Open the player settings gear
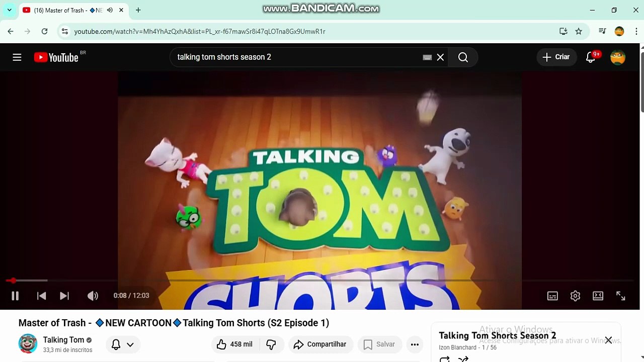This screenshot has height=362, width=644. click(x=575, y=296)
